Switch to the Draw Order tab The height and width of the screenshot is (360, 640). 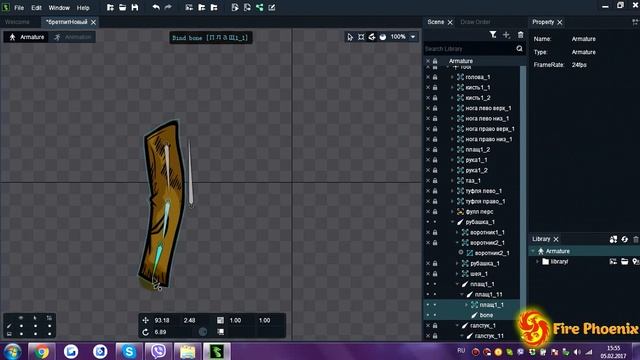476,22
